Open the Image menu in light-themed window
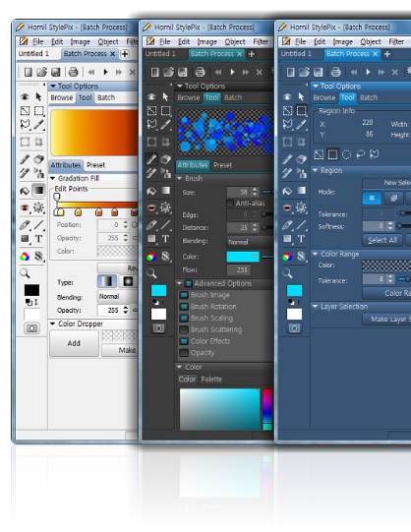This screenshot has height=532, width=411. [x=81, y=41]
